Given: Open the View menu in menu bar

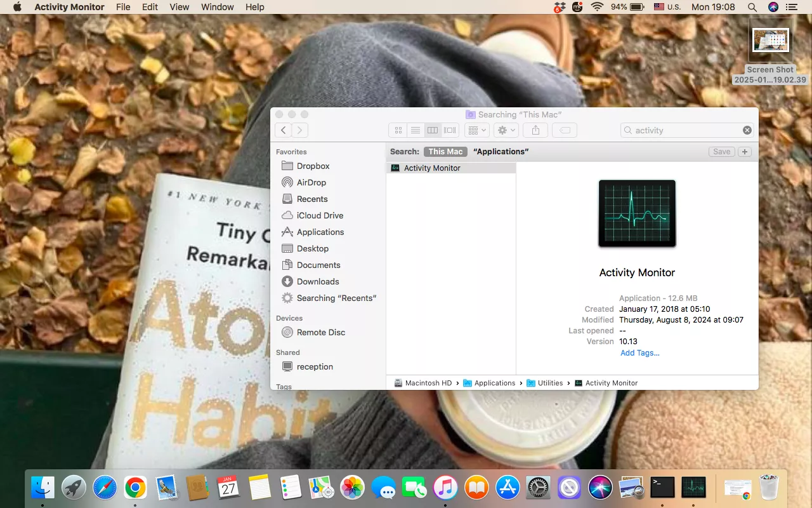Looking at the screenshot, I should point(180,7).
